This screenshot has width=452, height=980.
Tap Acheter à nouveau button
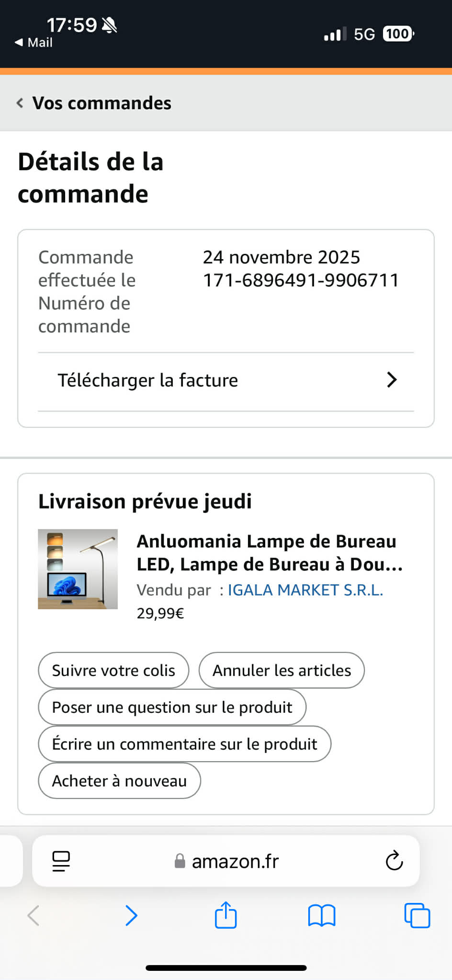pos(119,781)
